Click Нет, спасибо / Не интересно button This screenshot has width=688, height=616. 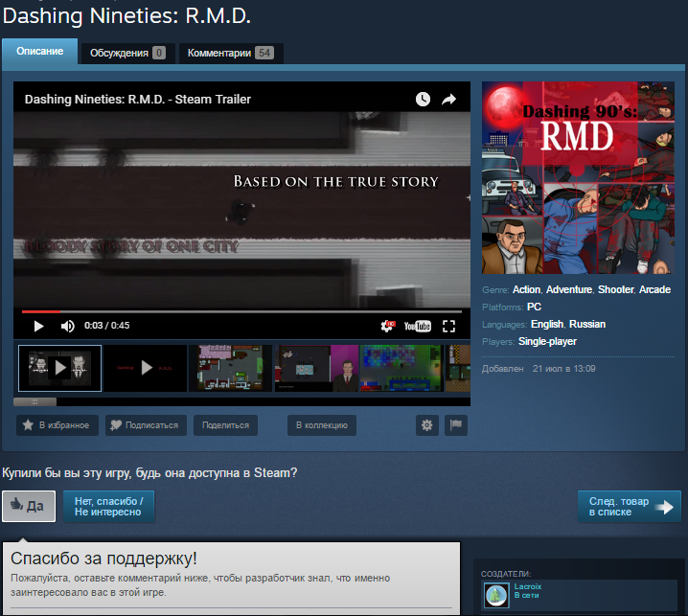(108, 507)
